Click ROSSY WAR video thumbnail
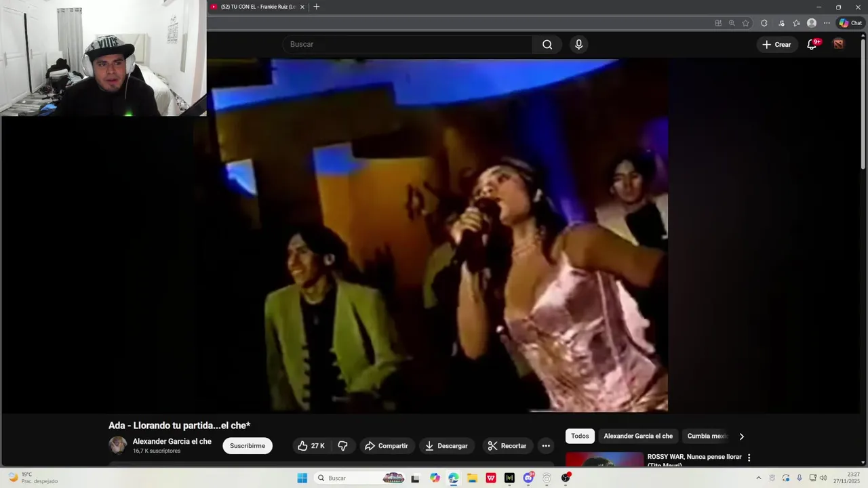 click(604, 460)
